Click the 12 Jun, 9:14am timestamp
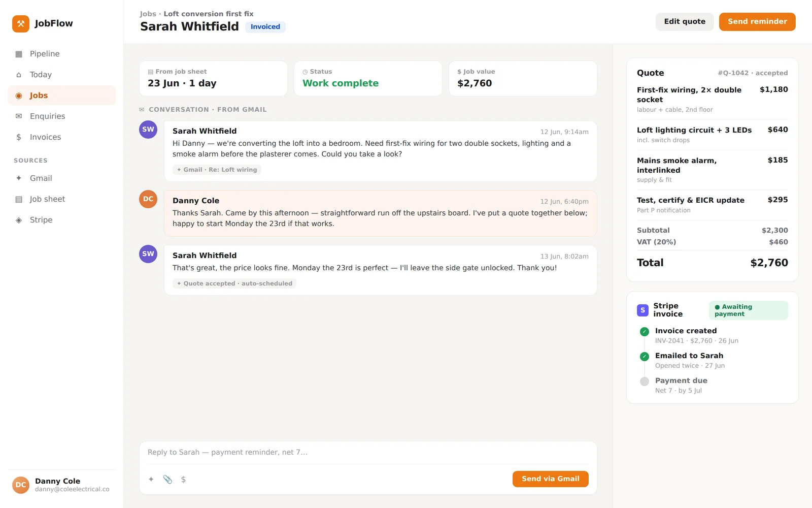 (x=564, y=132)
